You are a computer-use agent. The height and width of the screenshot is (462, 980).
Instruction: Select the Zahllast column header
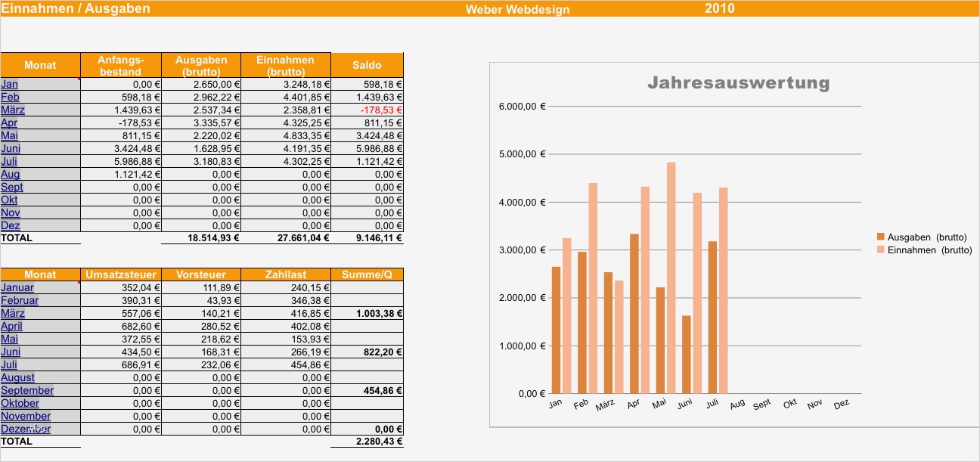click(x=285, y=274)
